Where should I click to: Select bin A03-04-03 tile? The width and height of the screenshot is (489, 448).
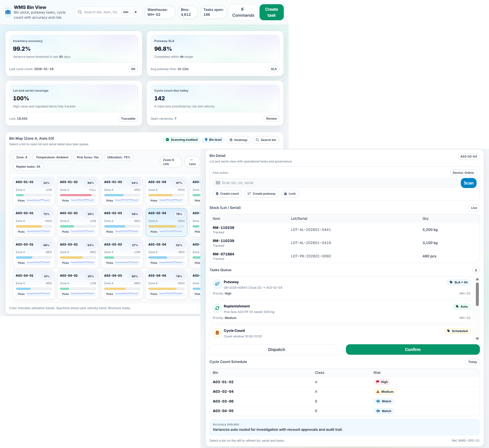[122, 285]
